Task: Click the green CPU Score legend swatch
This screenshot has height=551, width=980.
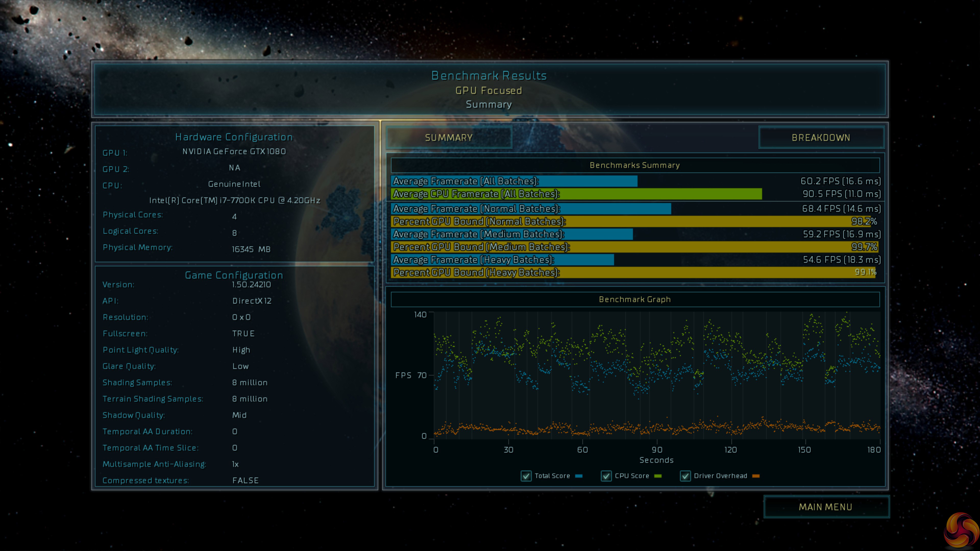Action: [x=658, y=476]
